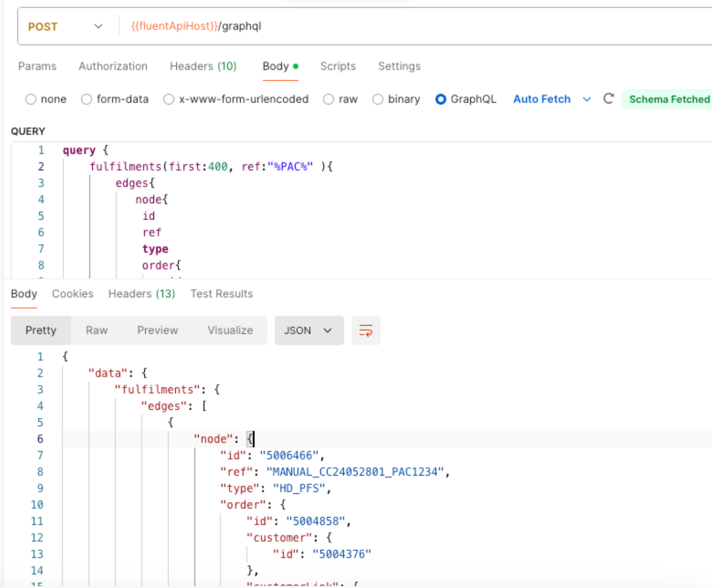
Task: Open the Scripts tab
Action: tap(338, 67)
